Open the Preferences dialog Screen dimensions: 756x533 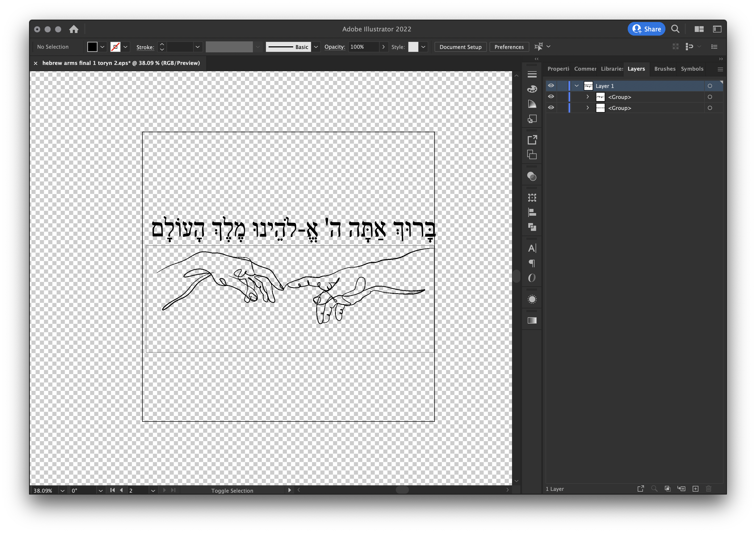click(x=509, y=47)
